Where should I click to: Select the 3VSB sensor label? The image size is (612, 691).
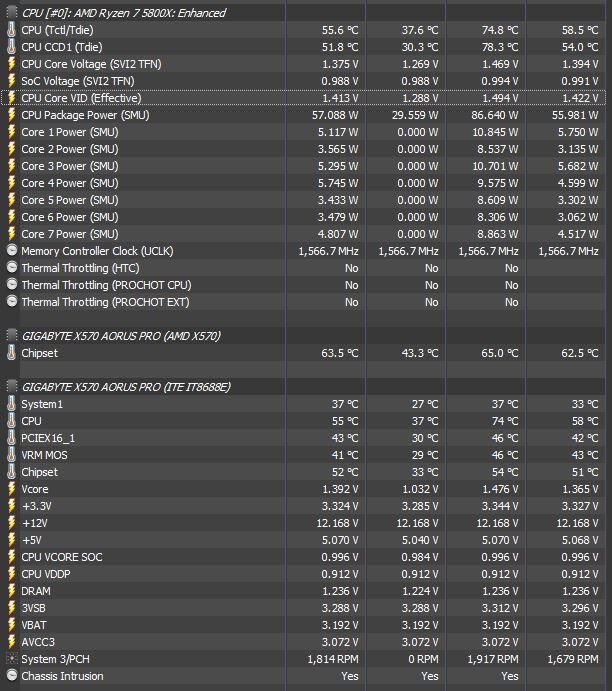pyautogui.click(x=33, y=608)
